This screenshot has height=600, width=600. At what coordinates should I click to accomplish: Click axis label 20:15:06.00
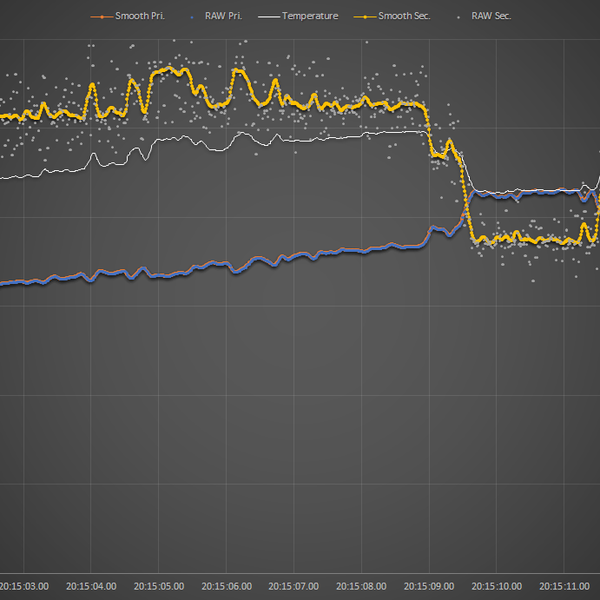coord(227,586)
